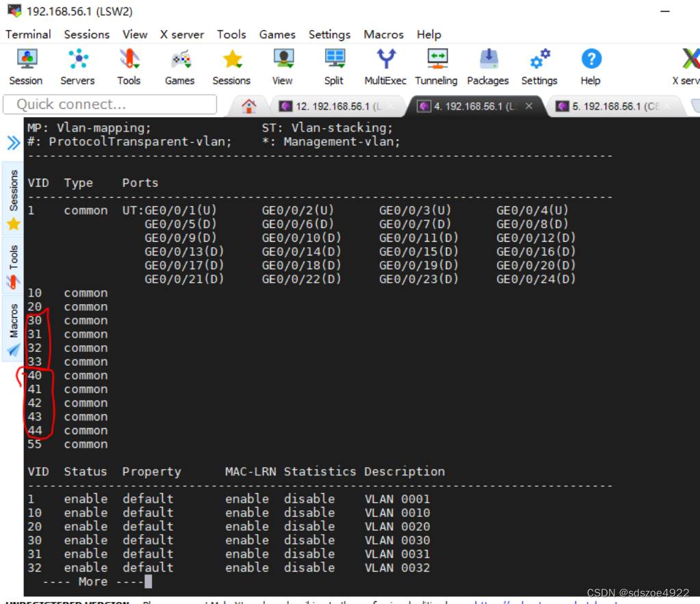Viewport: 700px width, 604px height.
Task: Minimize the MobaXterm window
Action: [x=665, y=11]
